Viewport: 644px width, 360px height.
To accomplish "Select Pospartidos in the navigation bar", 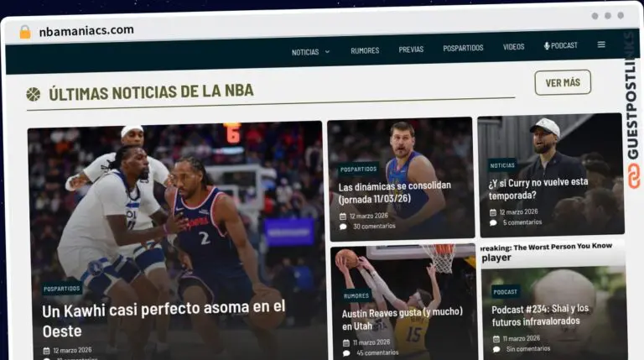I will (x=463, y=49).
